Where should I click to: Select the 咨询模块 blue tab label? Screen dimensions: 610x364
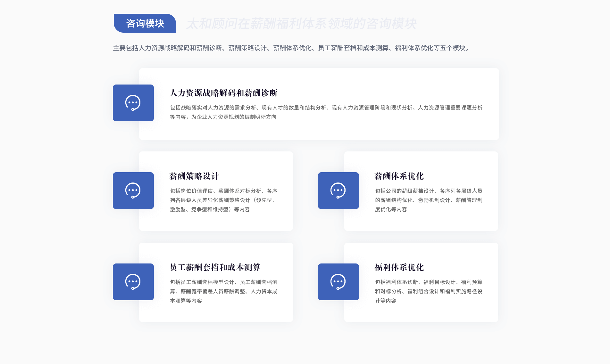(145, 23)
